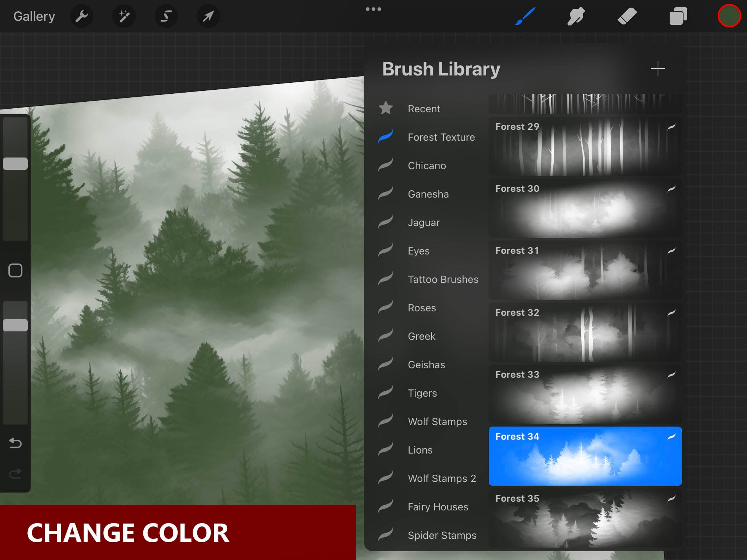Viewport: 747px width, 560px height.
Task: Tap the Brush Library title
Action: (x=441, y=69)
